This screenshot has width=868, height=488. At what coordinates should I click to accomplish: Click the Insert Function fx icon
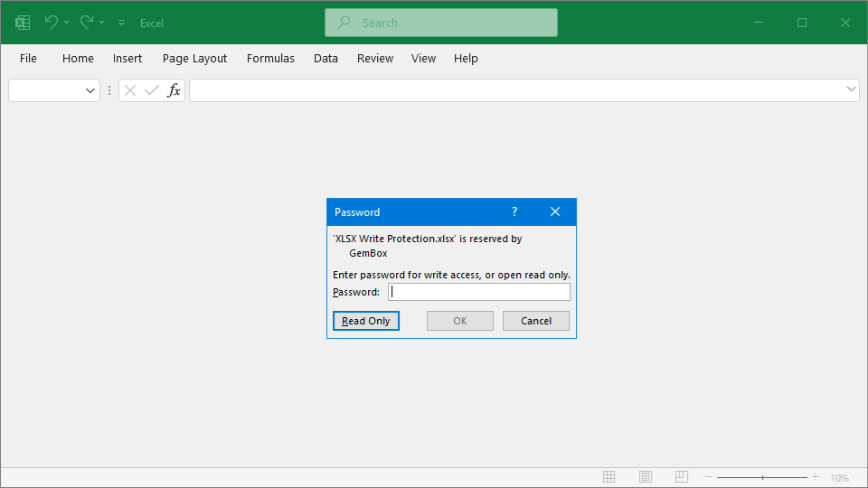174,90
